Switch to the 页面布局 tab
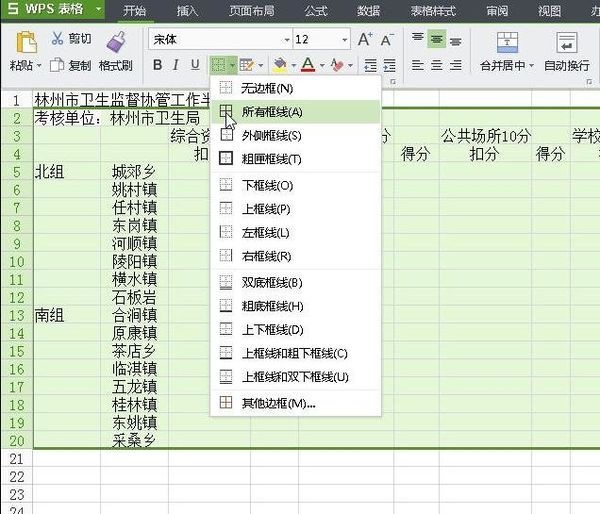 tap(251, 10)
